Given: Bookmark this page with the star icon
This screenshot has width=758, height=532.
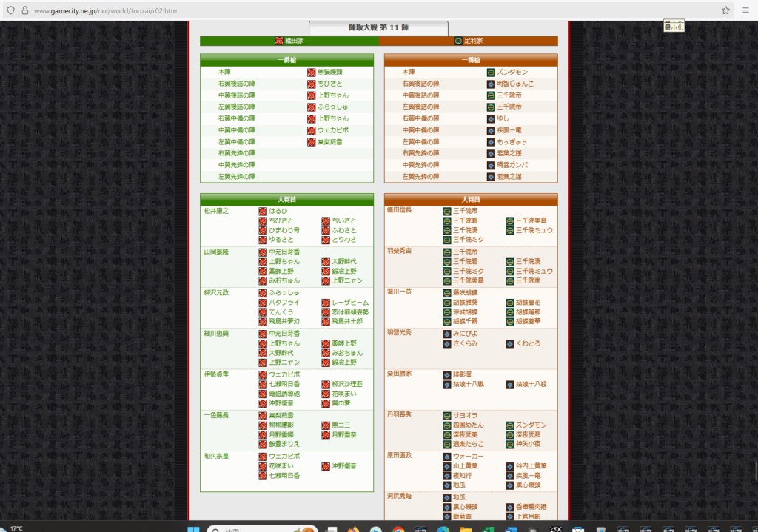Looking at the screenshot, I should pyautogui.click(x=726, y=10).
